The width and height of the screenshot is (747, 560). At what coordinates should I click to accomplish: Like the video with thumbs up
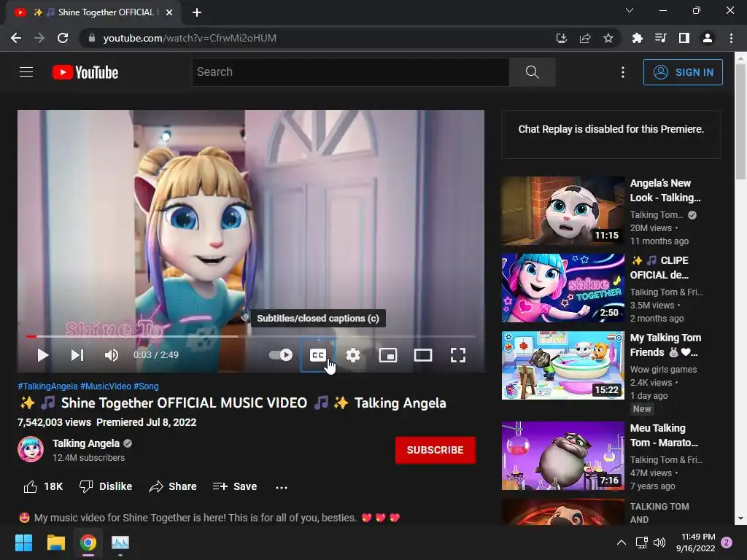pos(43,486)
